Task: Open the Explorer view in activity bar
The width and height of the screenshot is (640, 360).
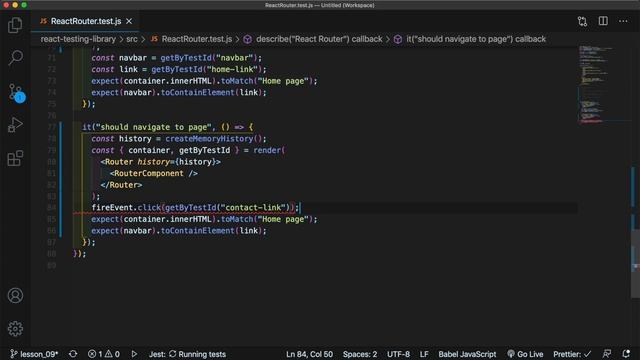Action: pos(15,25)
